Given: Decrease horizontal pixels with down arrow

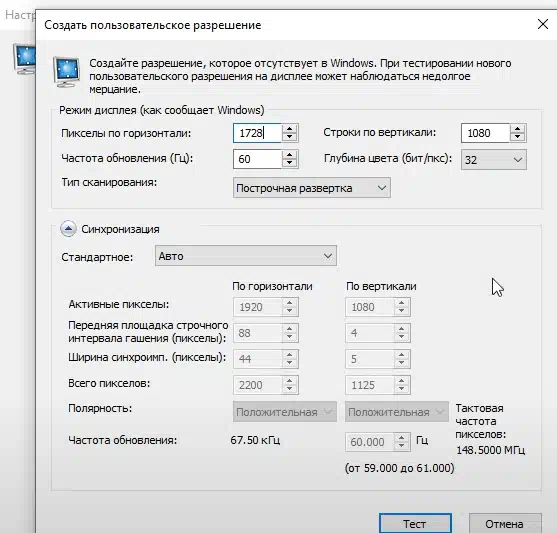Looking at the screenshot, I should coord(290,137).
